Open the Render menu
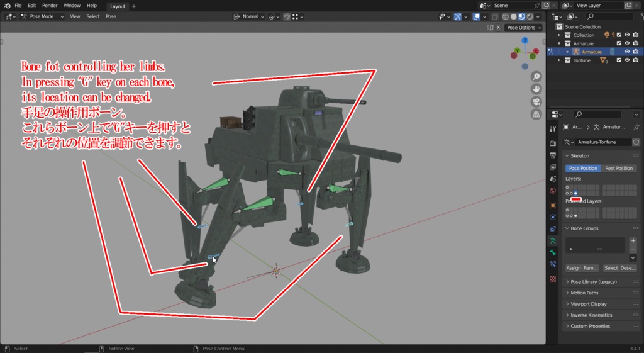This screenshot has height=353, width=644. [50, 6]
